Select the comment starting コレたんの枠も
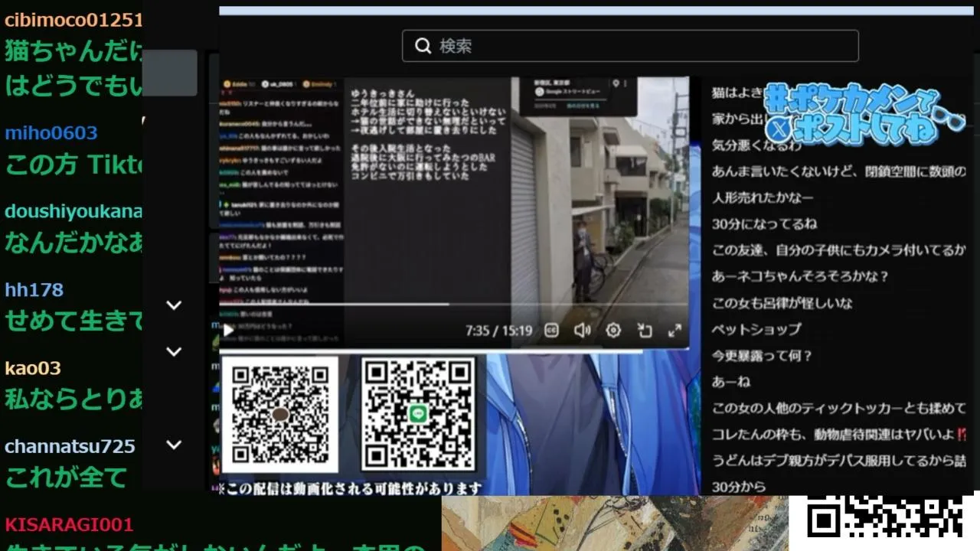 (x=838, y=434)
